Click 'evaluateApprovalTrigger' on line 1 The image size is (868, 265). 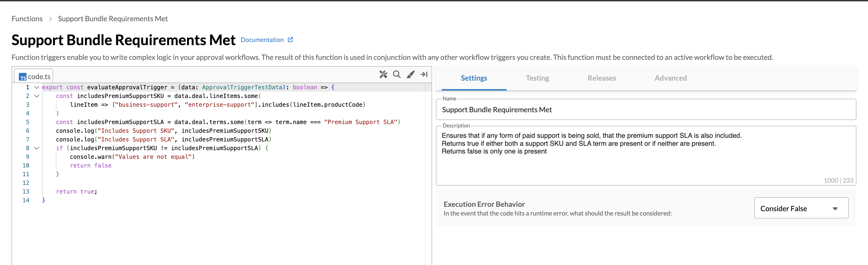[127, 87]
